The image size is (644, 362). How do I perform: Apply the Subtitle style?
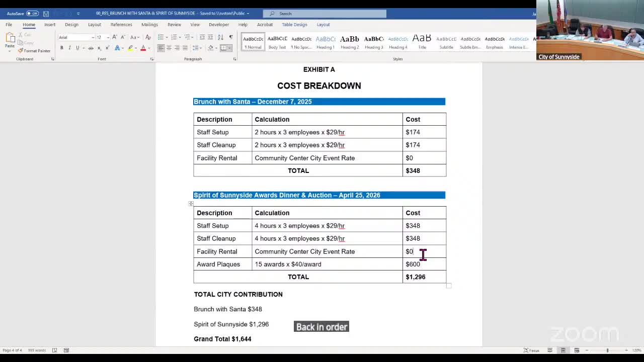[x=446, y=42]
